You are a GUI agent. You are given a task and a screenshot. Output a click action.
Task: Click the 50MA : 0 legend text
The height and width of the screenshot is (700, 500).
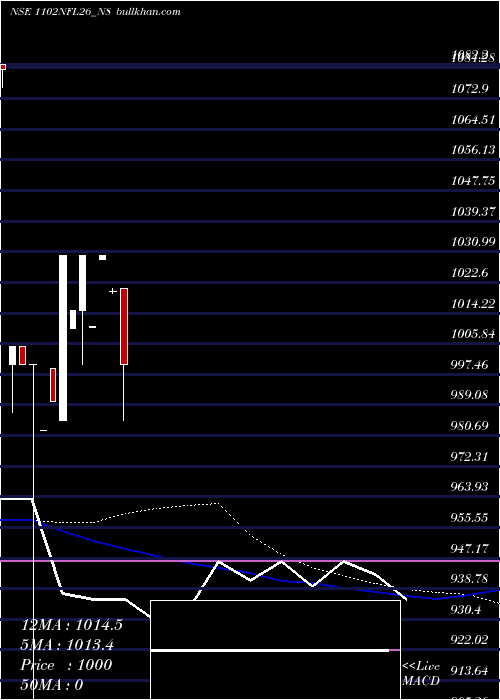(x=52, y=684)
